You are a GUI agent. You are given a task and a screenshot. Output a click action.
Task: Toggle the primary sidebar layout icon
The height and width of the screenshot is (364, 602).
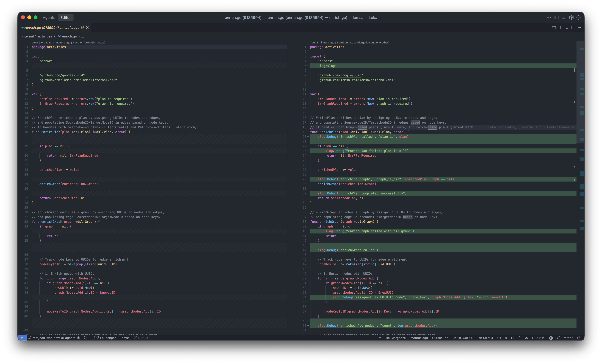pos(556,18)
